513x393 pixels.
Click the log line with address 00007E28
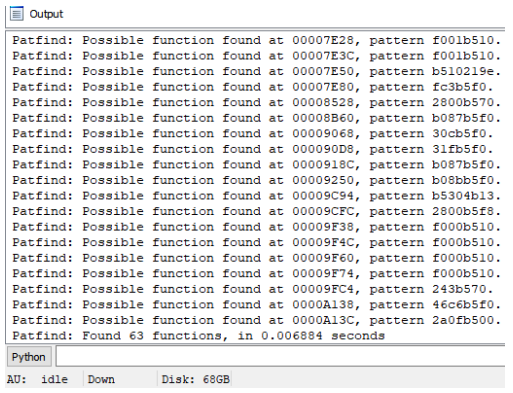tap(256, 40)
